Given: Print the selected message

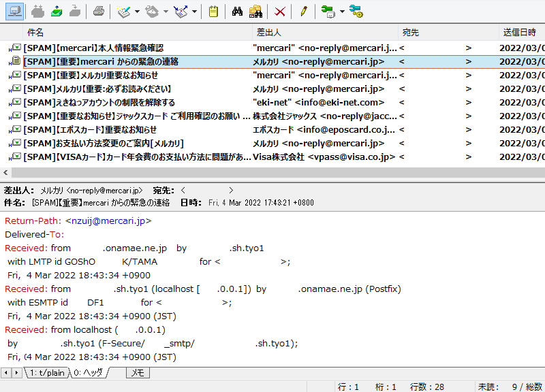Looking at the screenshot, I should click(x=99, y=12).
